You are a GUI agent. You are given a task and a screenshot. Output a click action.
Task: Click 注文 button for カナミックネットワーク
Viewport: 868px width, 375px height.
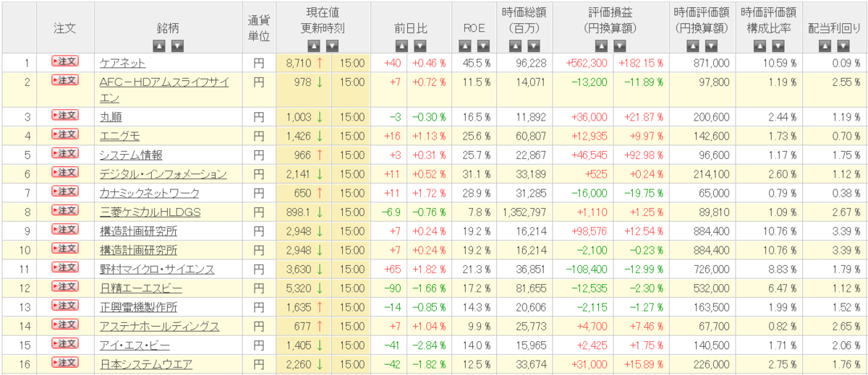(x=65, y=191)
